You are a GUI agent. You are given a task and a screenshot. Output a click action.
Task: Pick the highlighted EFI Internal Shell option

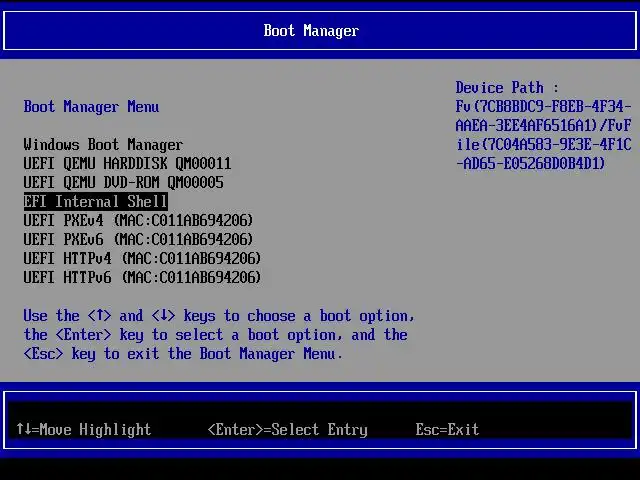96,202
